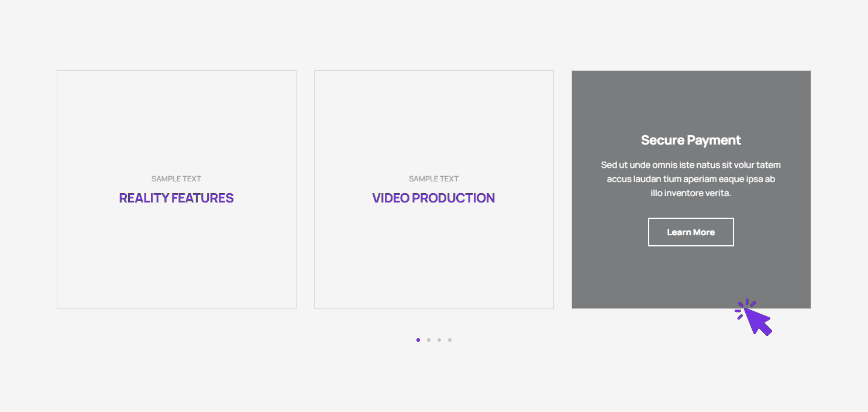Click the description line starting "Sed ut unde"

tap(691, 165)
